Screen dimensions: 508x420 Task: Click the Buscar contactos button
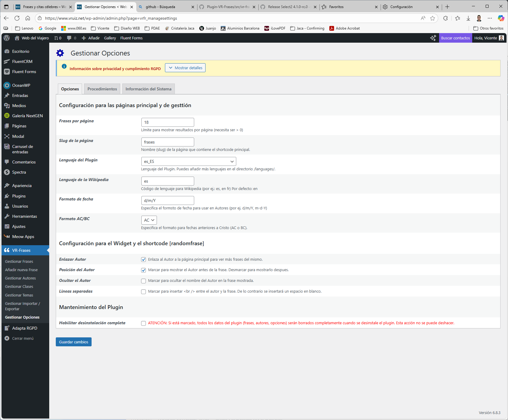tap(455, 38)
